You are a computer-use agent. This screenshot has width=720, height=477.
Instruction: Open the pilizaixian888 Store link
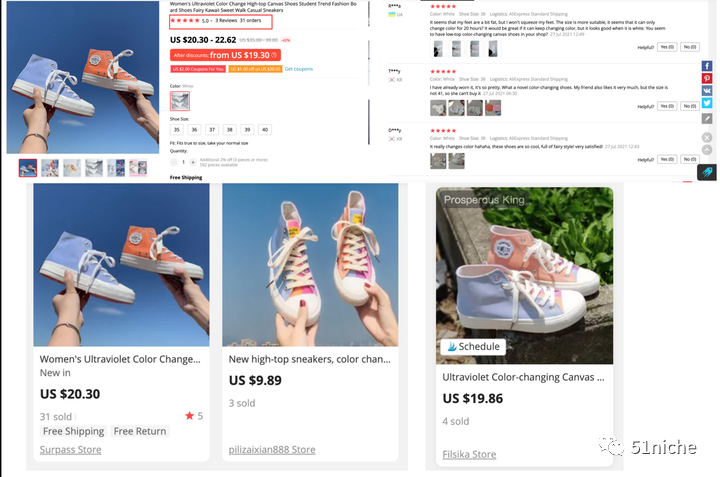pos(272,450)
